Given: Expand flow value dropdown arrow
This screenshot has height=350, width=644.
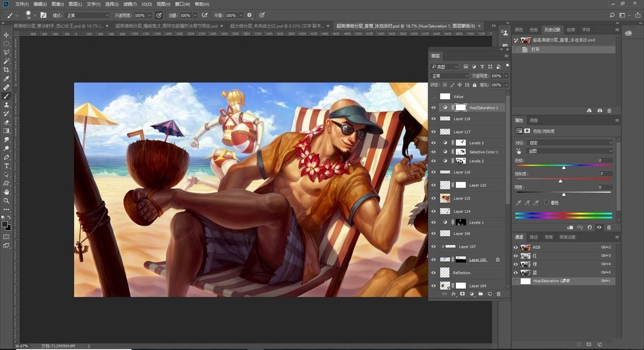Looking at the screenshot, I should (194, 15).
